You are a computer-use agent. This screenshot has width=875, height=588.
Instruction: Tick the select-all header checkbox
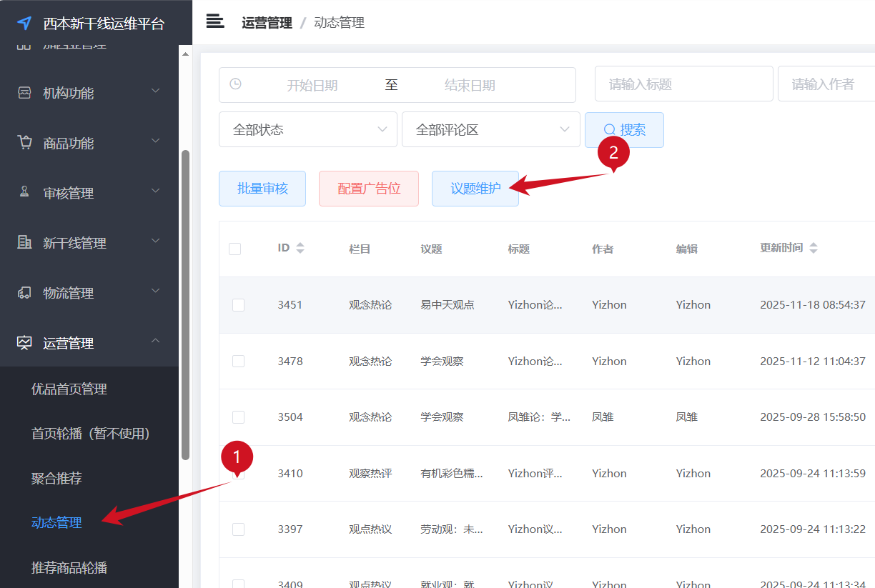[235, 249]
